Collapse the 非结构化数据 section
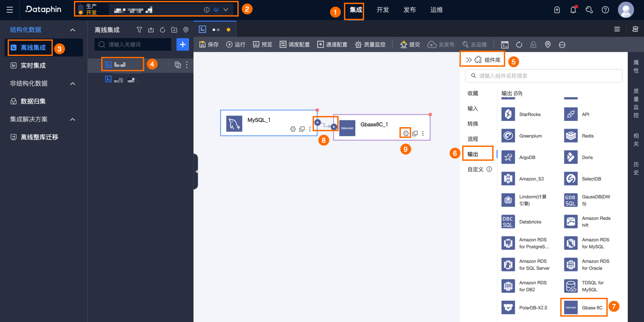This screenshot has height=322, width=644. click(73, 83)
